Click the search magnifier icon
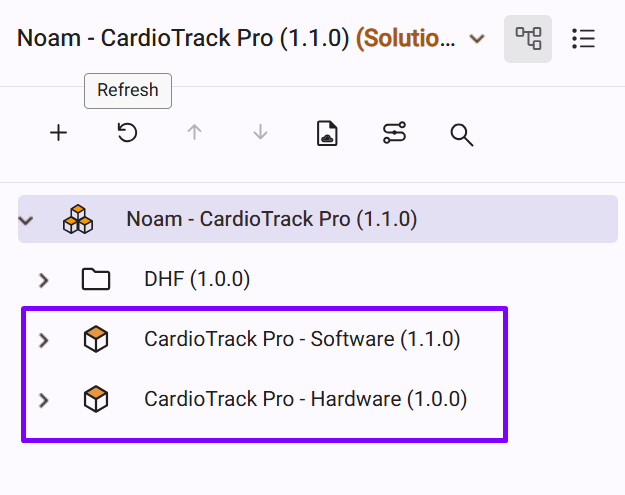 [461, 135]
